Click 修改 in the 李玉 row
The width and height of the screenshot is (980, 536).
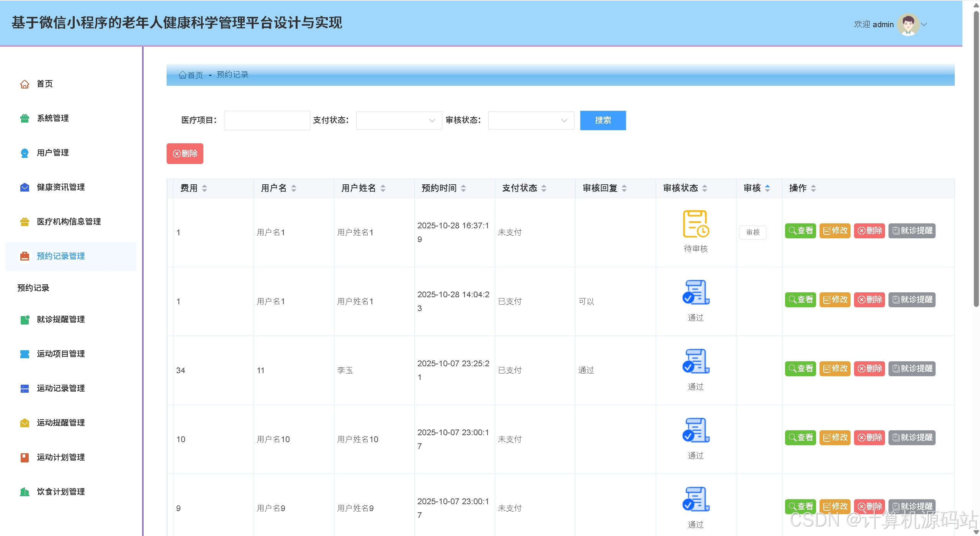835,369
